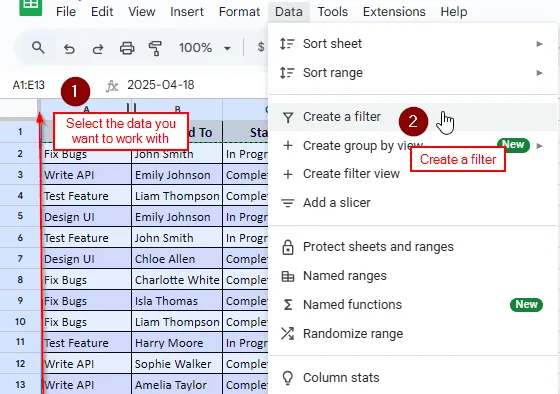Click the padlock icon for protect sheets
Viewport: 560px width, 394px height.
point(288,247)
